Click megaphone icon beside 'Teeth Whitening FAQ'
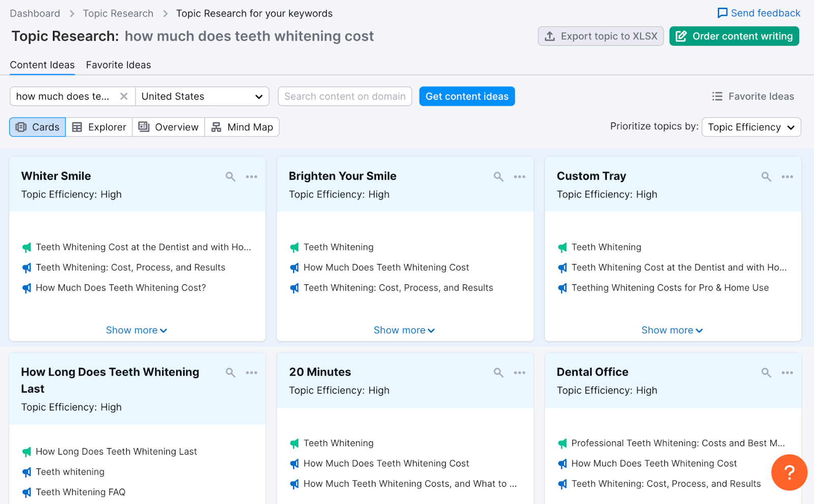Screen dimensions: 814x504 pos(27,492)
